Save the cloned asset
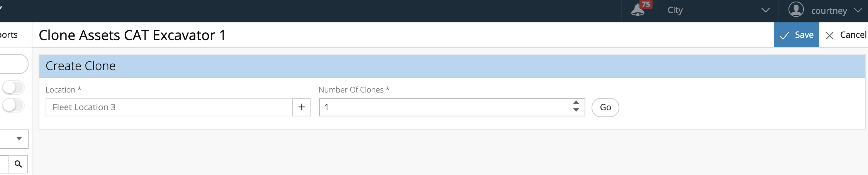Viewport: 868px width, 175px height. [x=796, y=35]
